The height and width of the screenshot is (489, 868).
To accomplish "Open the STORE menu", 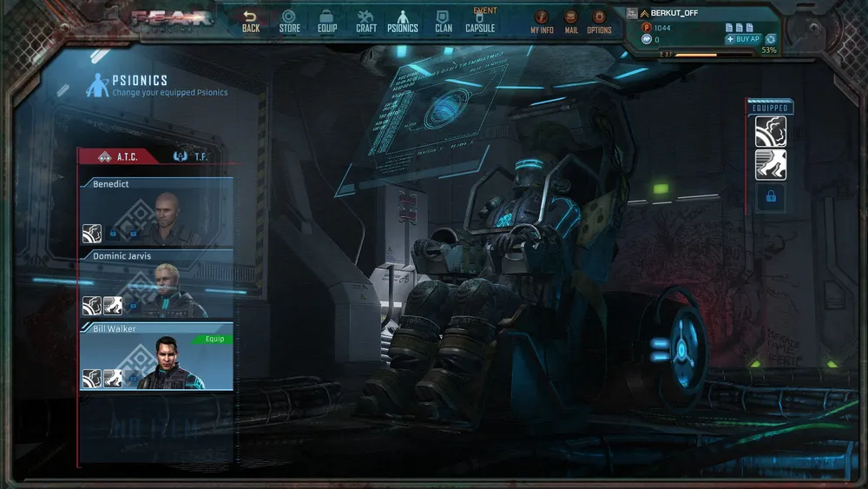I will [x=289, y=23].
